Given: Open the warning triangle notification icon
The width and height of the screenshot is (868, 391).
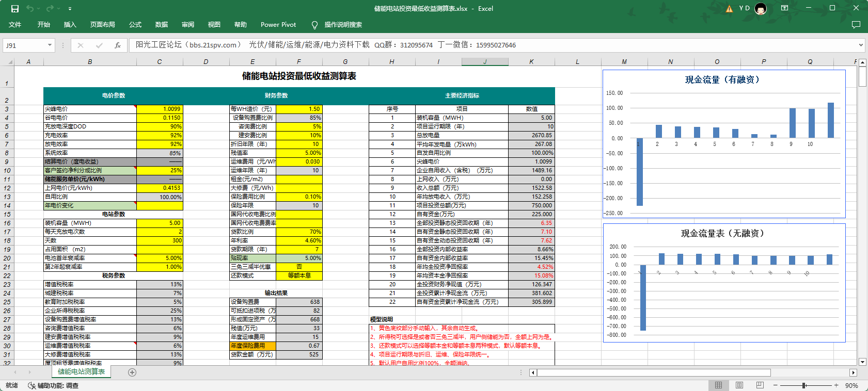Looking at the screenshot, I should pos(729,9).
